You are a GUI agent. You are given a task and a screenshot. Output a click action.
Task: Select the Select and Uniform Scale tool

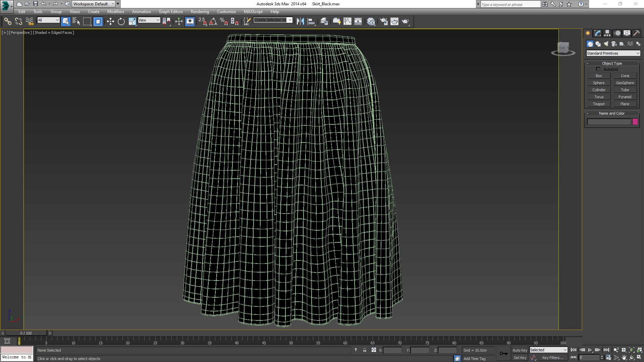(132, 21)
